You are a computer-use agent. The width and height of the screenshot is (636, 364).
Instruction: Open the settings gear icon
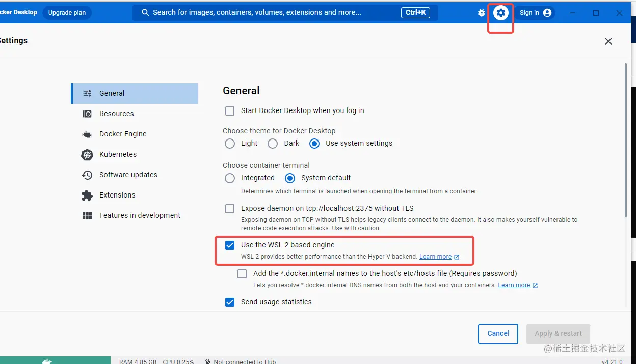click(501, 13)
